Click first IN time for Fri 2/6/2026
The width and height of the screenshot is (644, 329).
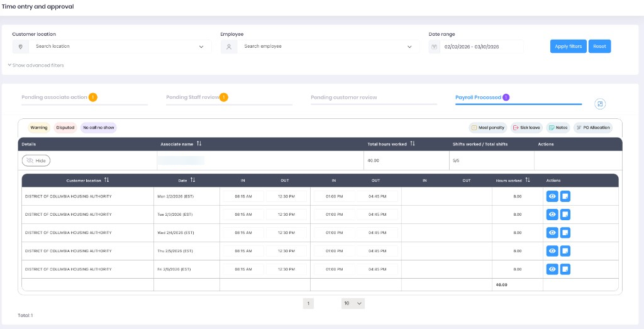coord(243,269)
